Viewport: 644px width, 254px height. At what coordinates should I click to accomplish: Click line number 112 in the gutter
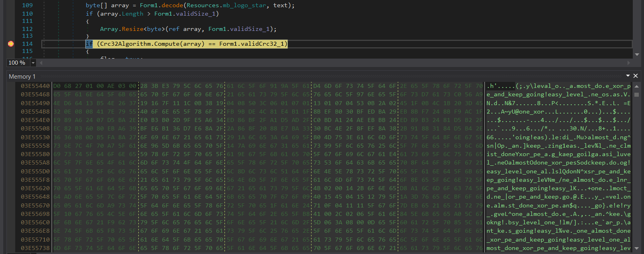[27, 29]
